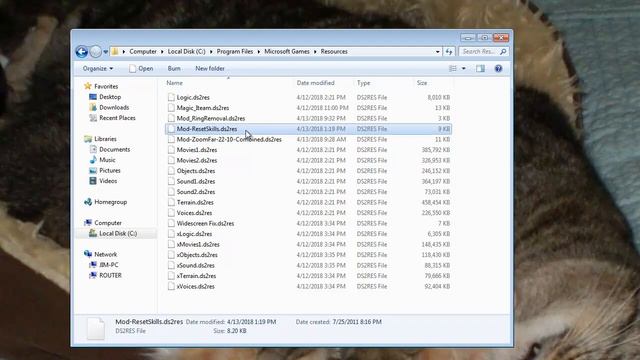Sort files by Name column header

tap(174, 83)
